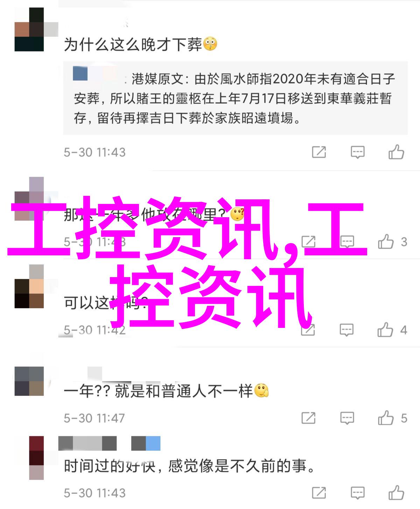Like the comment '时间过的好快' at the bottom
The width and height of the screenshot is (420, 509).
point(396,493)
